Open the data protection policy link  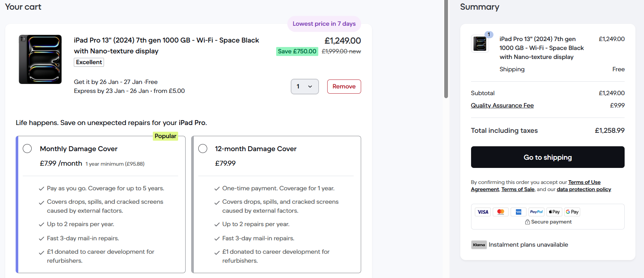[x=584, y=189]
